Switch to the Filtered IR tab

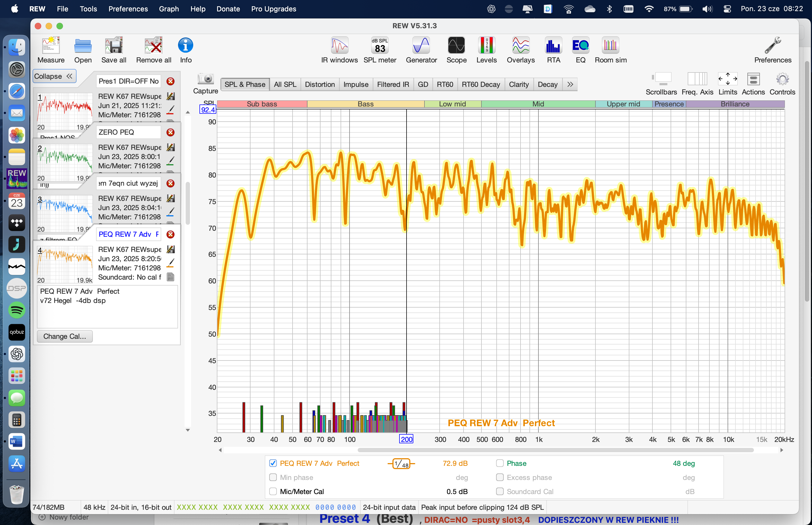393,84
